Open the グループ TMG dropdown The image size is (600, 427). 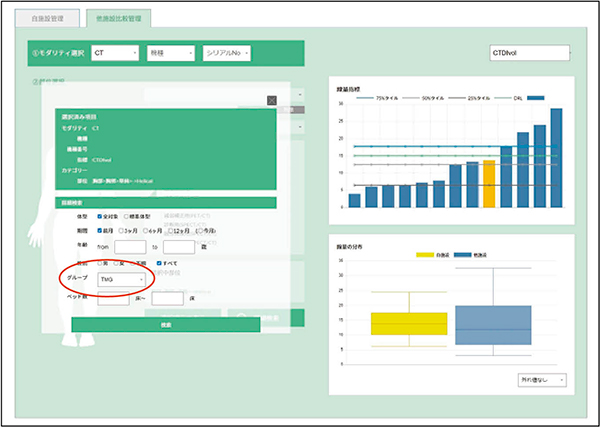click(122, 280)
